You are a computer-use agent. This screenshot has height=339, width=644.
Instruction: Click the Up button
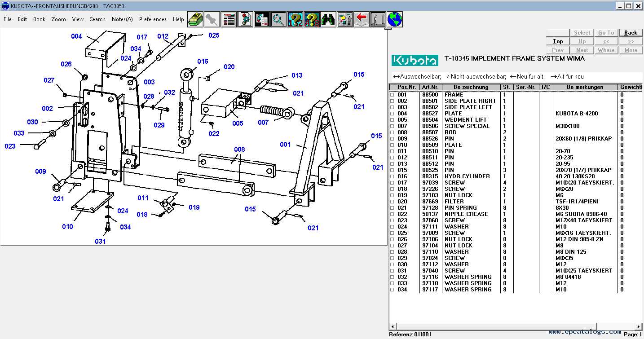click(x=582, y=41)
